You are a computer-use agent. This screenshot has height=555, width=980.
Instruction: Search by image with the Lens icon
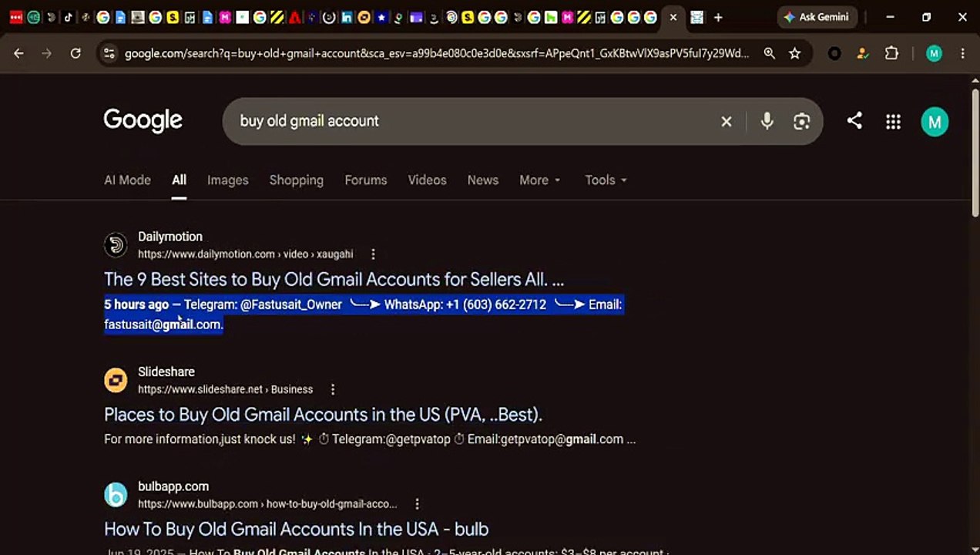pyautogui.click(x=801, y=121)
